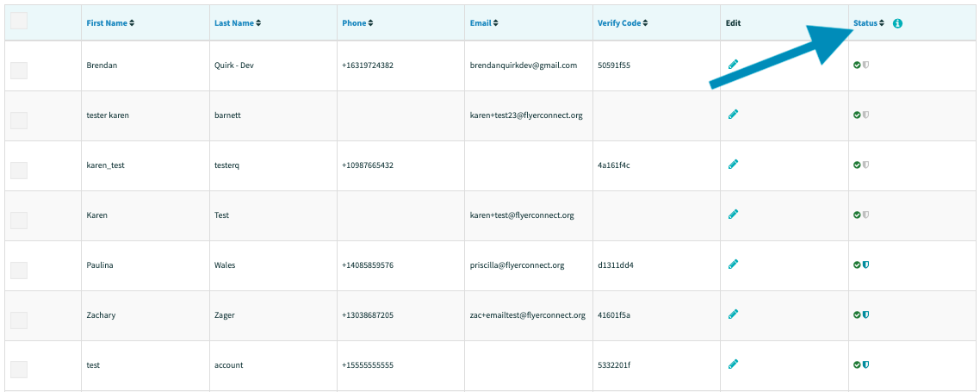Sort by the Phone column header
The height and width of the screenshot is (392, 980).
point(357,23)
